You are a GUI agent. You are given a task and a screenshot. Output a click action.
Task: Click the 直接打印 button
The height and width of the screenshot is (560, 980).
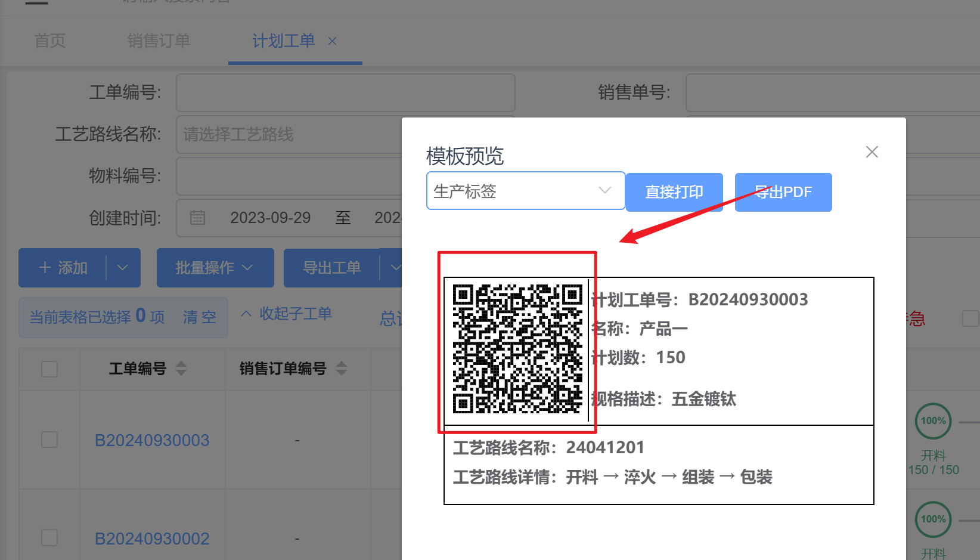tap(674, 192)
